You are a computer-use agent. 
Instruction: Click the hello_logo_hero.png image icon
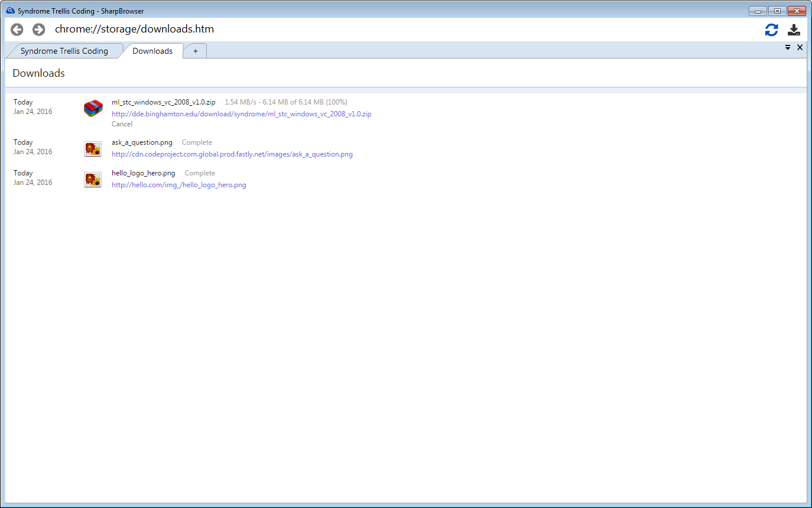coord(93,180)
